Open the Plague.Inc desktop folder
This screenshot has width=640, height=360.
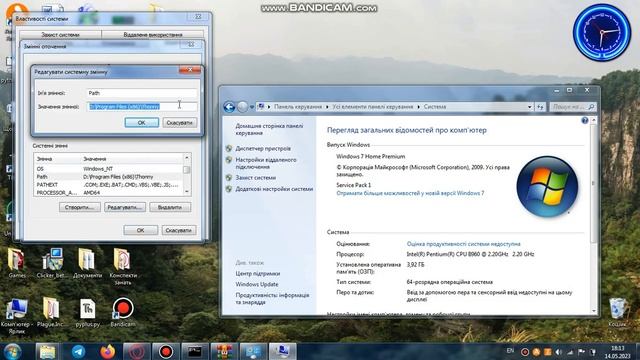pyautogui.click(x=50, y=313)
